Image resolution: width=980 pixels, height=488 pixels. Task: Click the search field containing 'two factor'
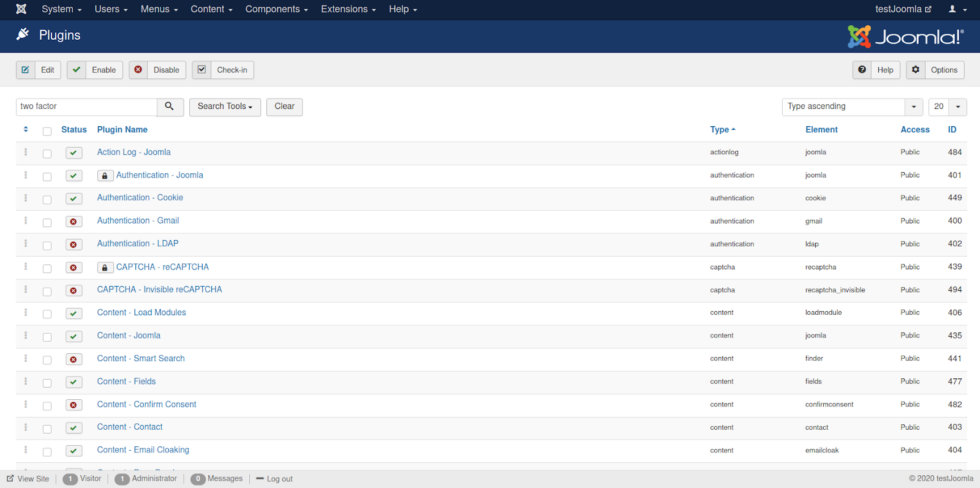(x=86, y=107)
